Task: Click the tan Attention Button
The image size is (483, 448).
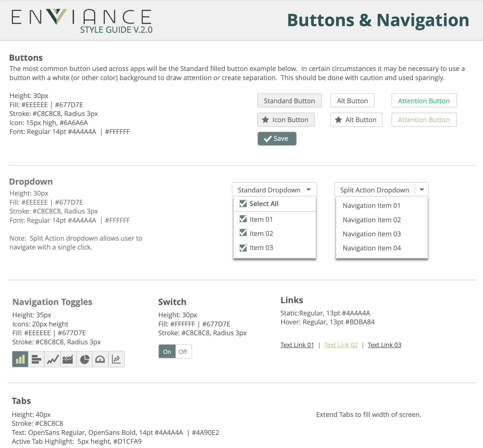Action: point(424,119)
